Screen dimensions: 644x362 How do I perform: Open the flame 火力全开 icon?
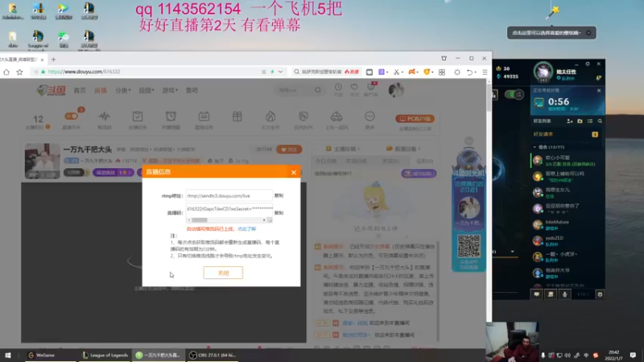point(270,116)
